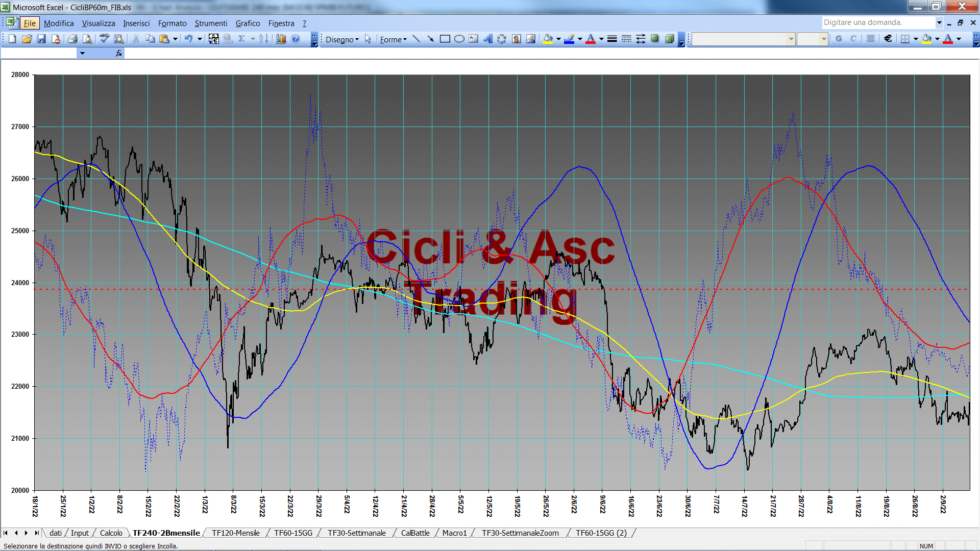Open Excel Help with the question mark icon
This screenshot has height=551, width=980.
tap(296, 39)
